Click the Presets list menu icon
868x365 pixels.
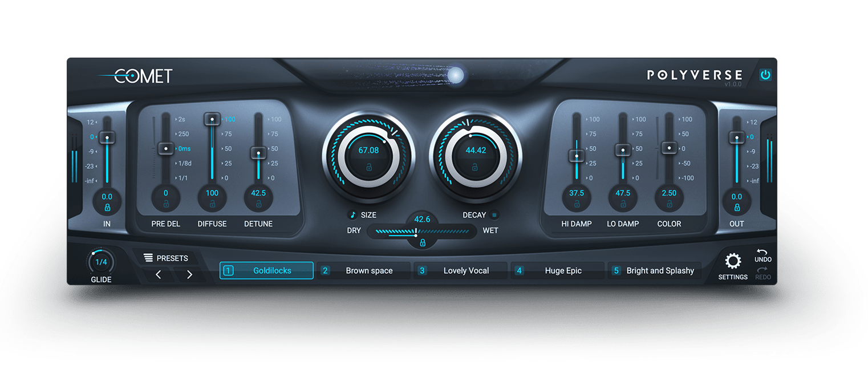pyautogui.click(x=148, y=258)
